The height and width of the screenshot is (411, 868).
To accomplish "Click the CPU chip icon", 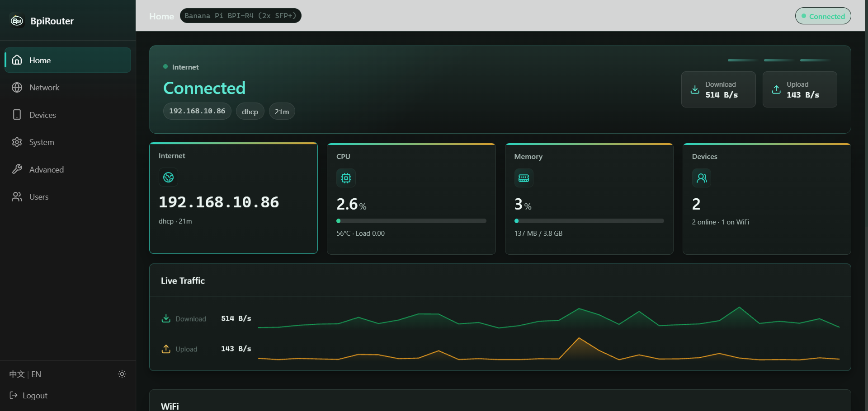I will click(346, 178).
